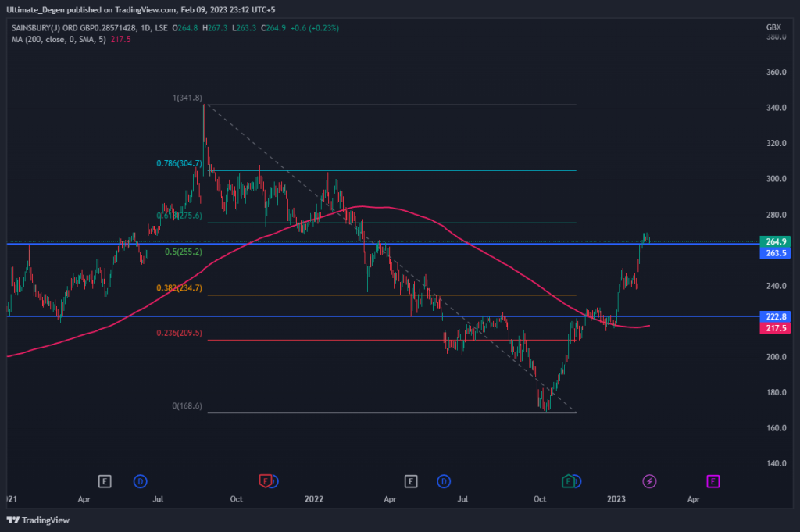Viewport: 800px width, 532px height.
Task: Click the green 264.9 current price label
Action: 775,241
